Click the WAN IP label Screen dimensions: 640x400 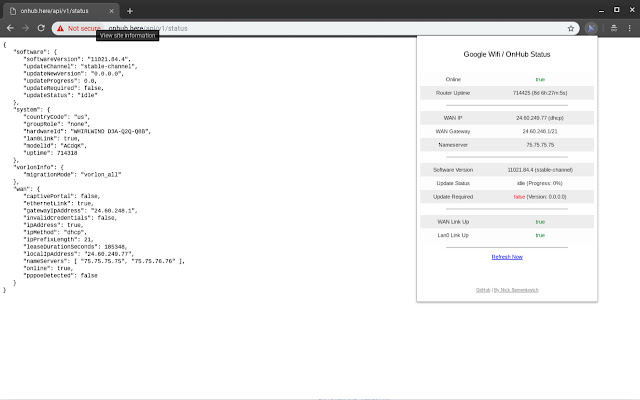(x=453, y=118)
